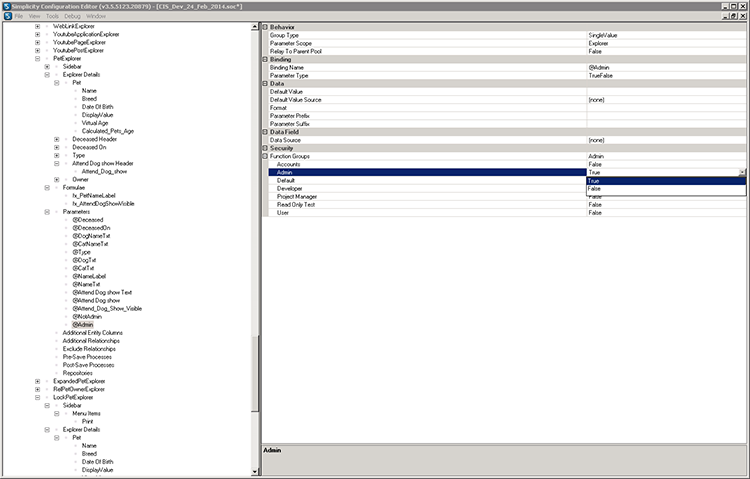The height and width of the screenshot is (479, 750).
Task: Open the Admin value dropdown arrow
Action: coord(742,172)
